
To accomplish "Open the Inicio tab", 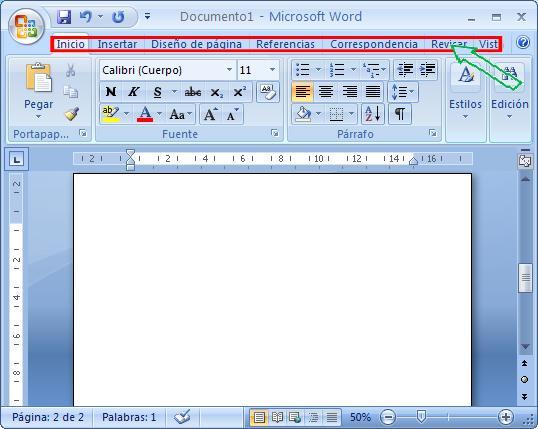I will pos(70,44).
